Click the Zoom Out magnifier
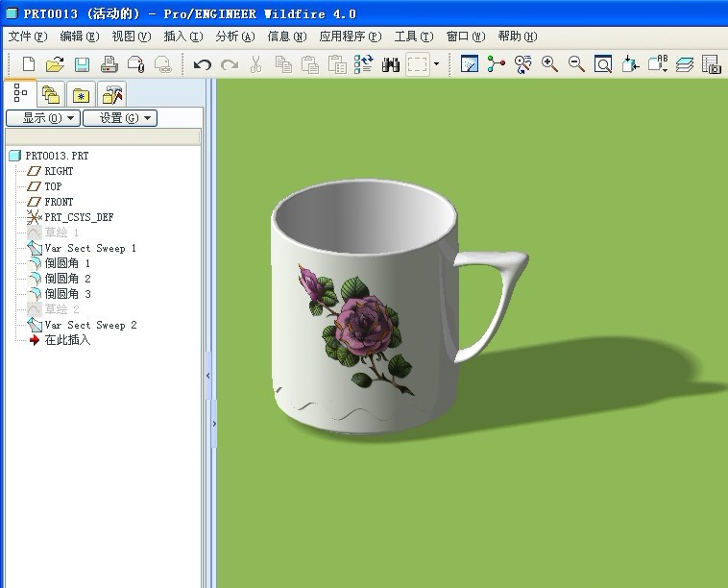728x588 pixels. tap(576, 63)
